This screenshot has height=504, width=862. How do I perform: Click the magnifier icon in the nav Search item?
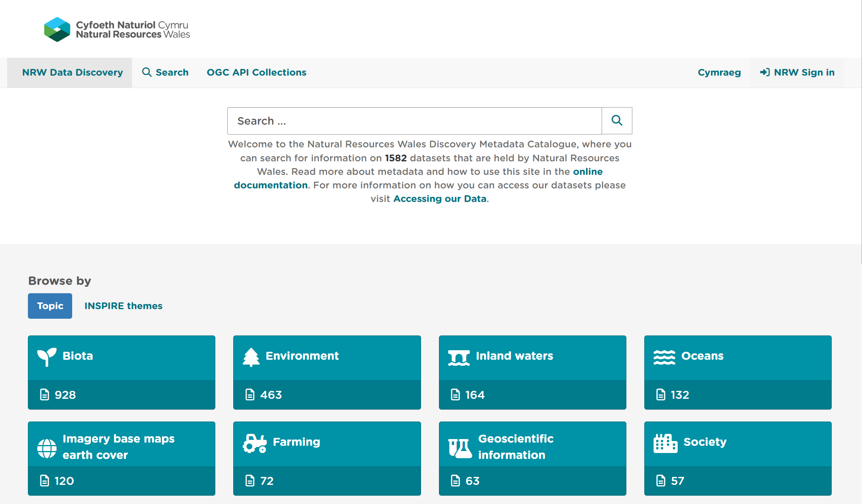147,72
